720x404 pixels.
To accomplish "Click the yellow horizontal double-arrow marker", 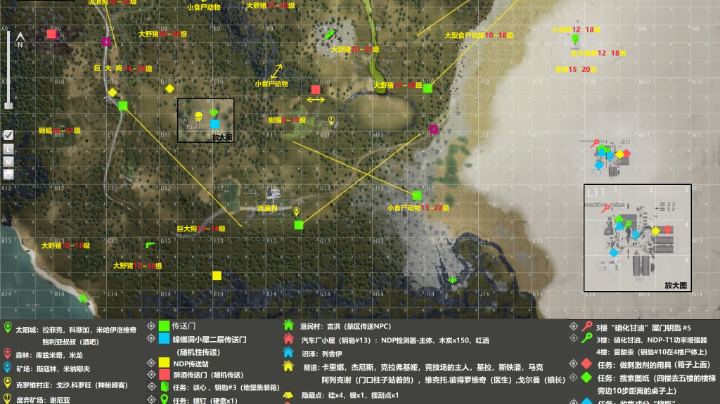I will click(x=315, y=100).
